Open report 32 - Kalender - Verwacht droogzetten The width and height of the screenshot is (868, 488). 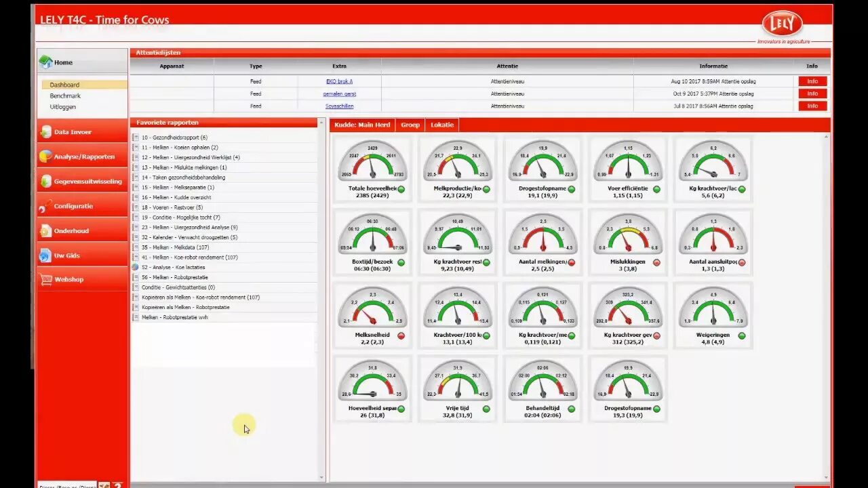tap(190, 237)
